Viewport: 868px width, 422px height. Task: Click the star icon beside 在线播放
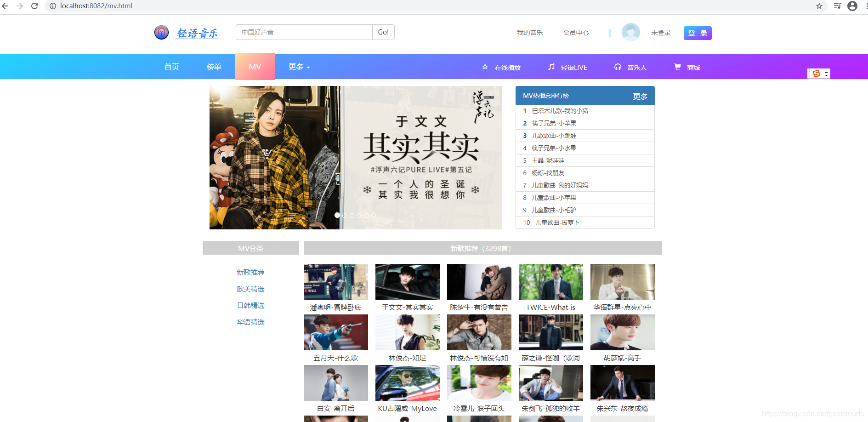pos(485,67)
